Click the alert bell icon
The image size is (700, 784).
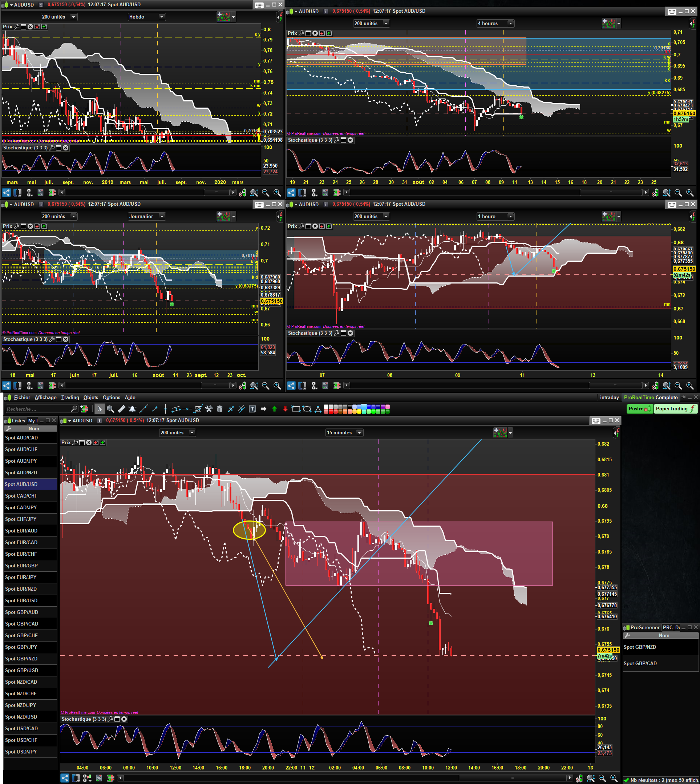[x=132, y=409]
